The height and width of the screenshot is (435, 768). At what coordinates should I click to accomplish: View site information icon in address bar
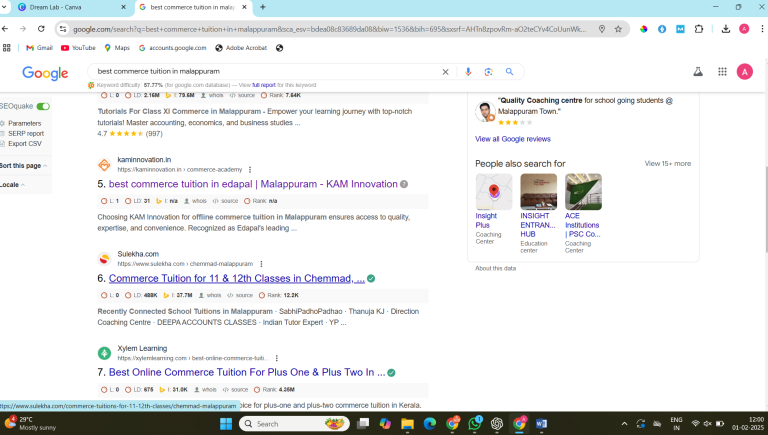[63, 29]
